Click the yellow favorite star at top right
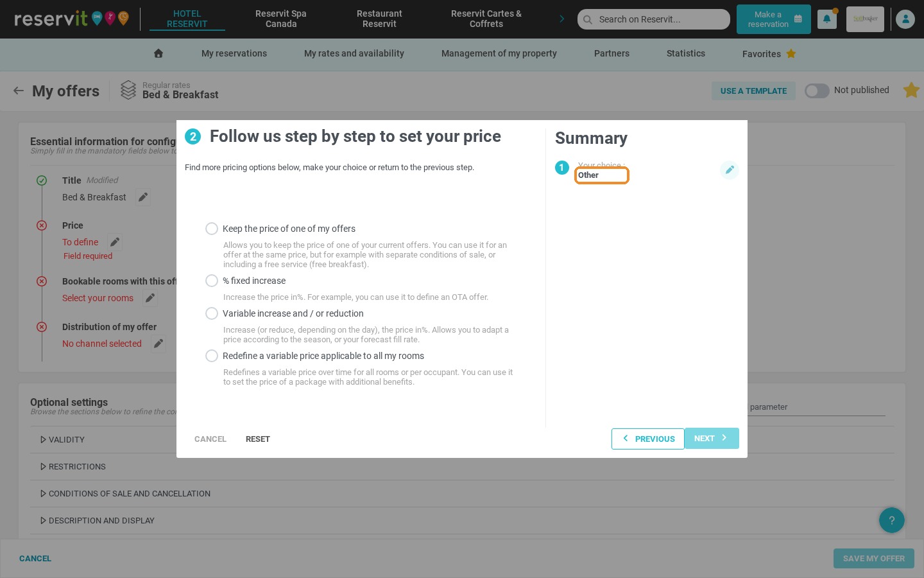 click(x=911, y=90)
